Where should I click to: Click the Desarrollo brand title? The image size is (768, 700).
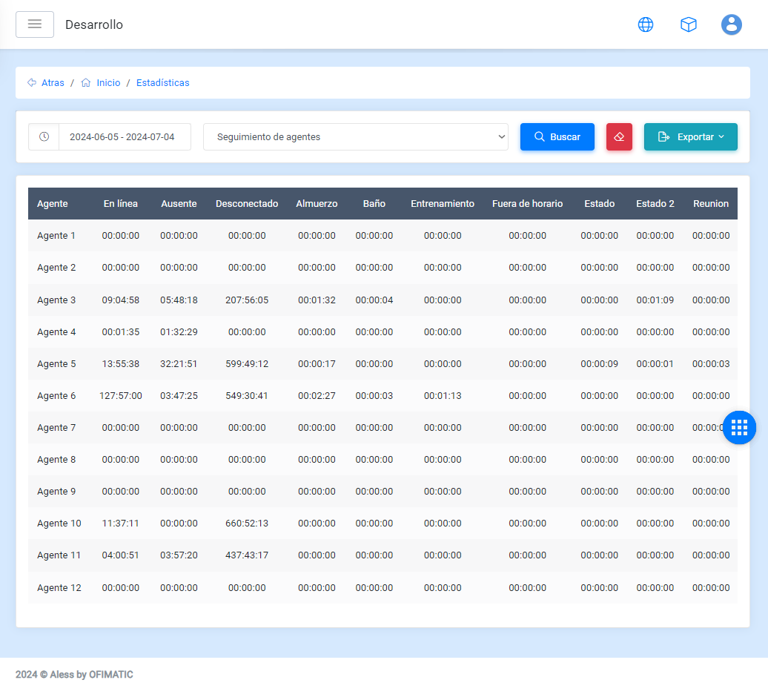(x=94, y=24)
